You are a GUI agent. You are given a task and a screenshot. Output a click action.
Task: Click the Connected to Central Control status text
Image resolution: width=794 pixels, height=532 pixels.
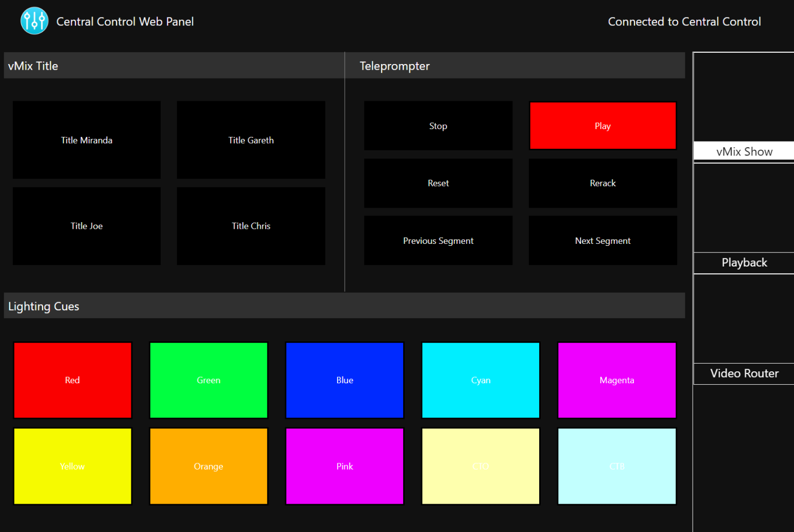[x=684, y=22]
